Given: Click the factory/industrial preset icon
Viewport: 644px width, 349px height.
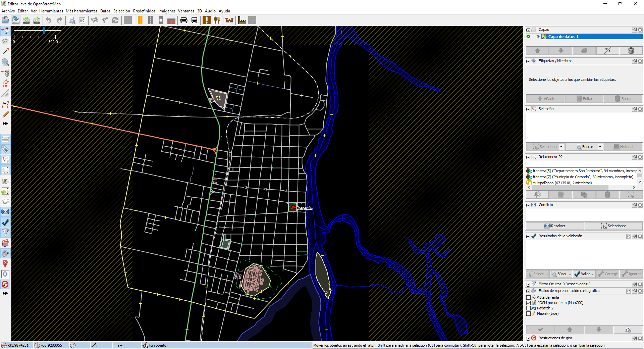Looking at the screenshot, I should click(x=242, y=20).
